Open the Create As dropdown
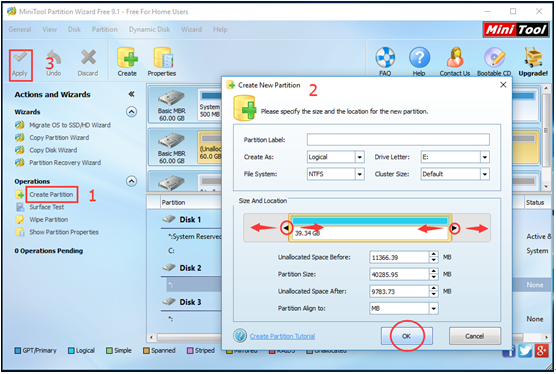The image size is (556, 374). point(360,157)
